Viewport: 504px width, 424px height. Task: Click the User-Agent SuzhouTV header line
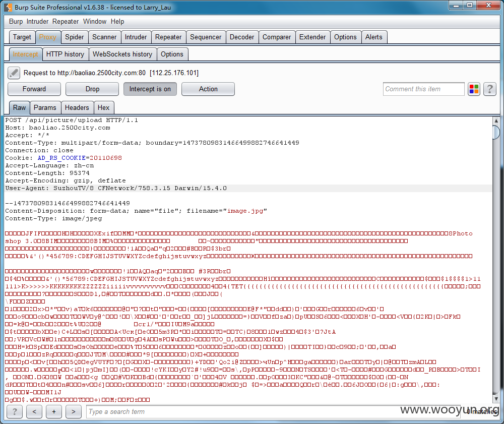click(116, 188)
